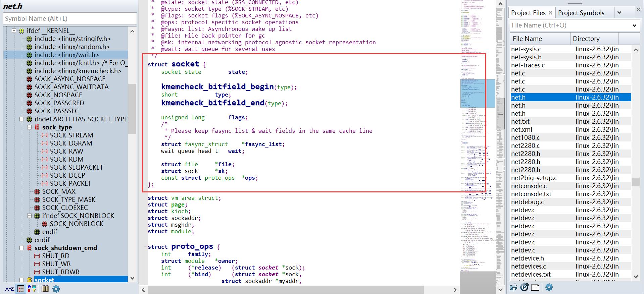The height and width of the screenshot is (294, 644).
Task: Sort symbols alphabetically with A-Z button
Action: [x=9, y=289]
